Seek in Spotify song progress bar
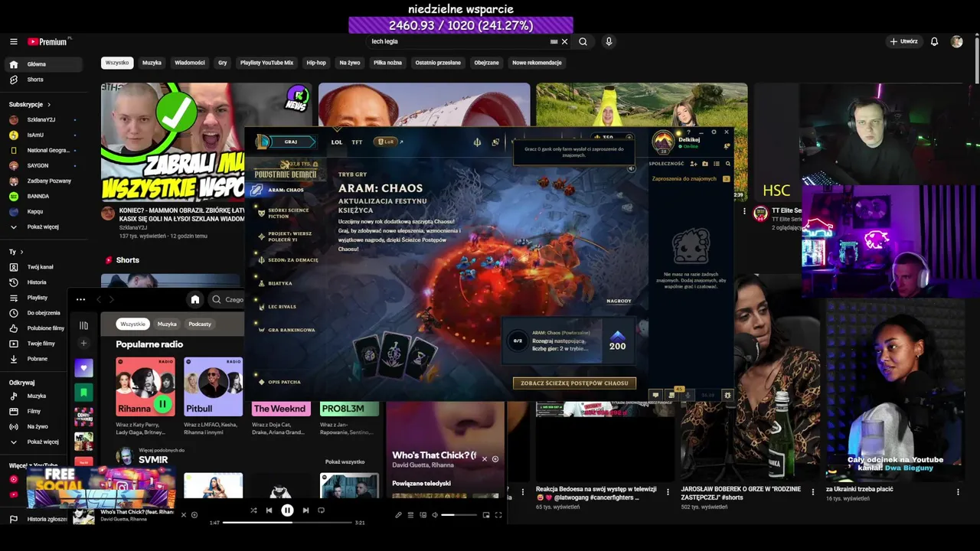 tap(287, 523)
